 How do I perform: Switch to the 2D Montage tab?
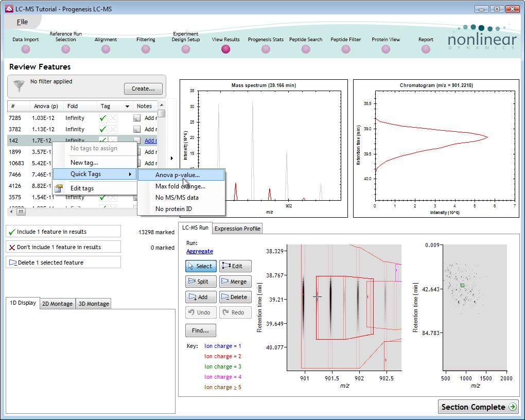(x=57, y=304)
